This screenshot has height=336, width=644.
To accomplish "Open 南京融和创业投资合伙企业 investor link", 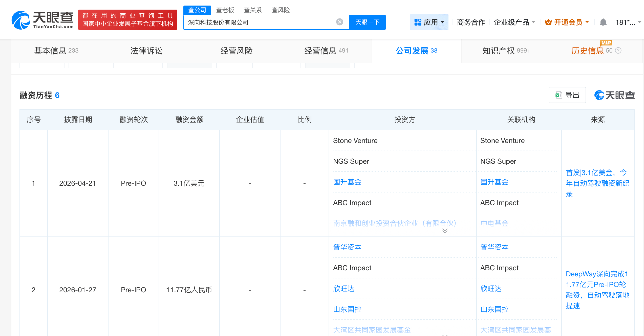I will pos(395,223).
